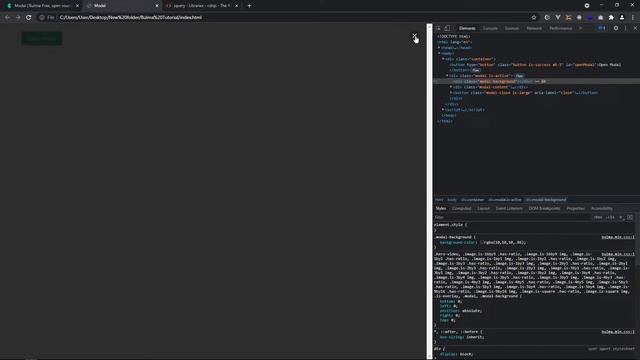The image size is (640, 360).
Task: Activate the DevTools inspect element picker
Action: (438, 28)
